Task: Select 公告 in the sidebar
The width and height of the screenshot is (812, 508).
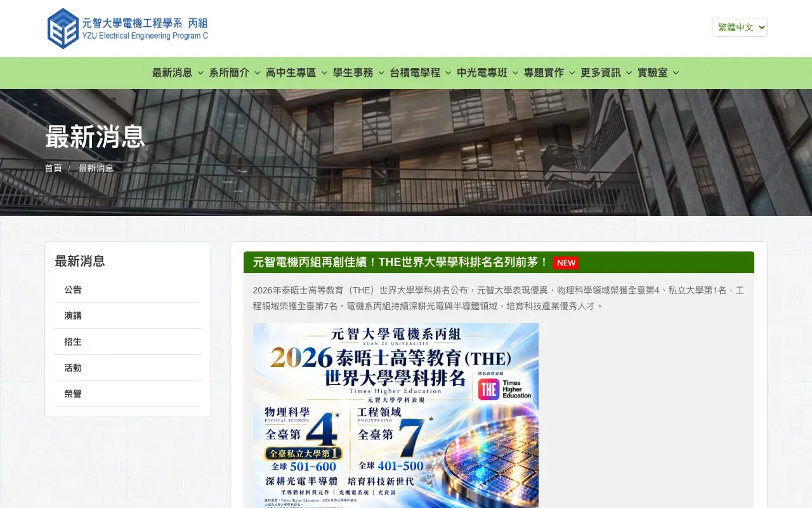Action: (x=128, y=290)
